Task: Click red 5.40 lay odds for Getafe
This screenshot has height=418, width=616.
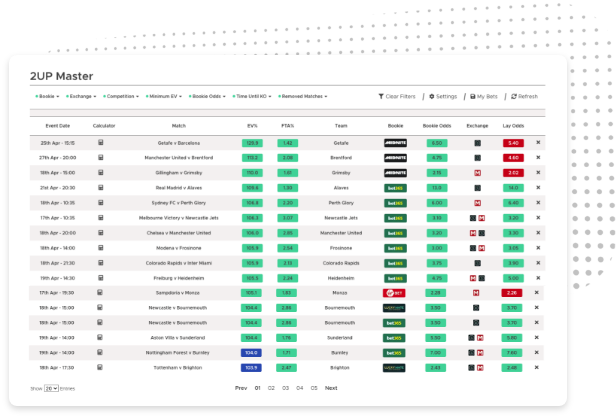Action: click(x=513, y=143)
